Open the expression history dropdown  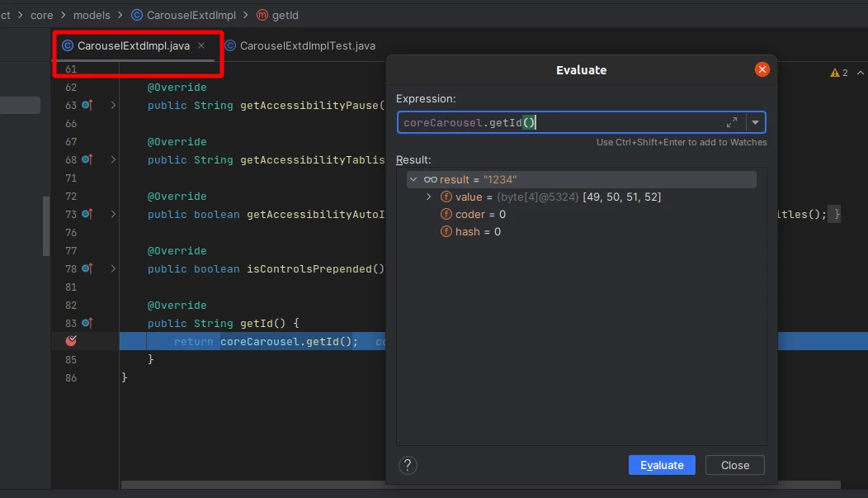point(755,122)
